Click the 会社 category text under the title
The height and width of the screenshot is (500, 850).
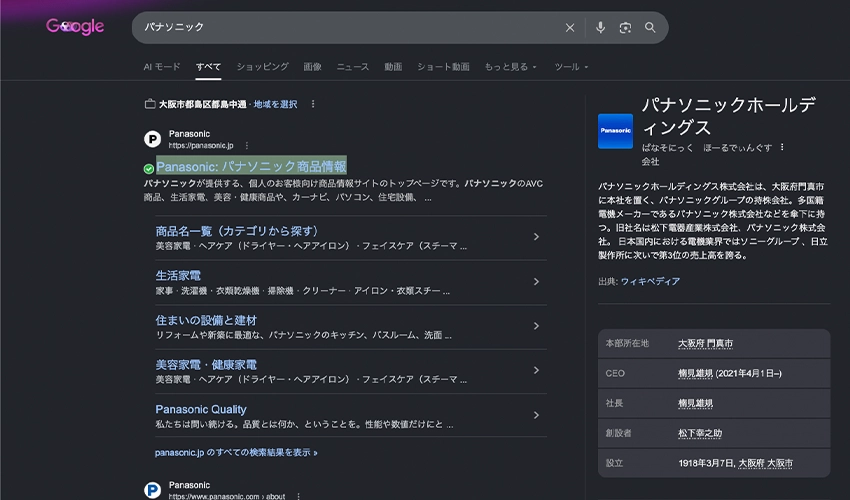[x=651, y=162]
